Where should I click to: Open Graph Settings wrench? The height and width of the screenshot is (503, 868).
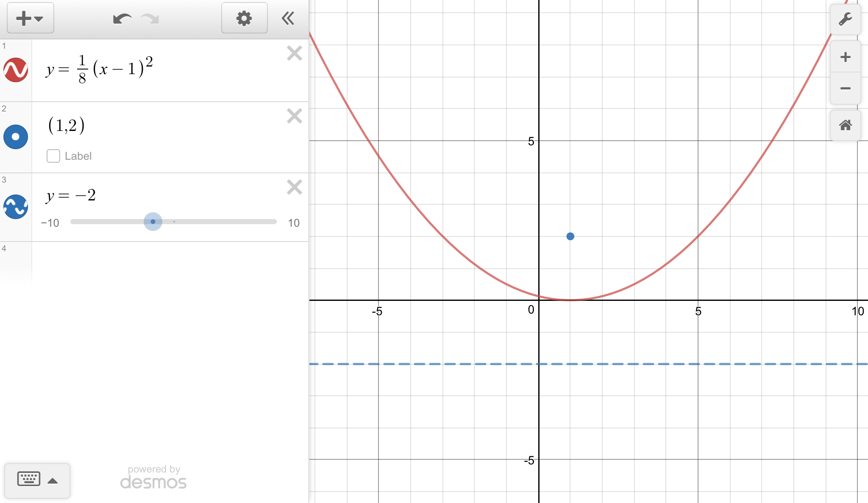[x=845, y=19]
